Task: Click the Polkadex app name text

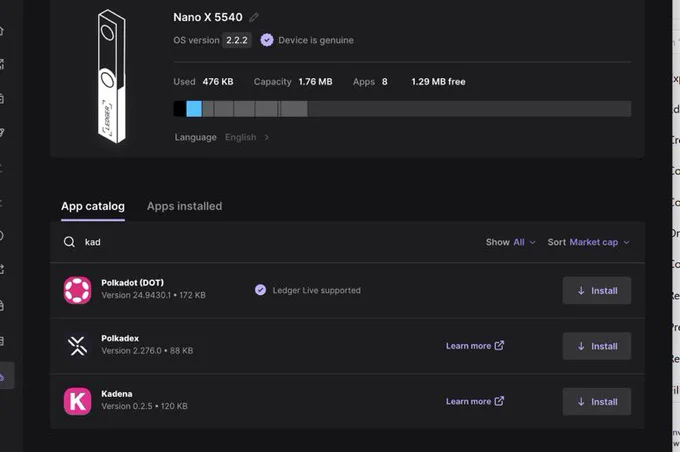Action: click(x=120, y=338)
